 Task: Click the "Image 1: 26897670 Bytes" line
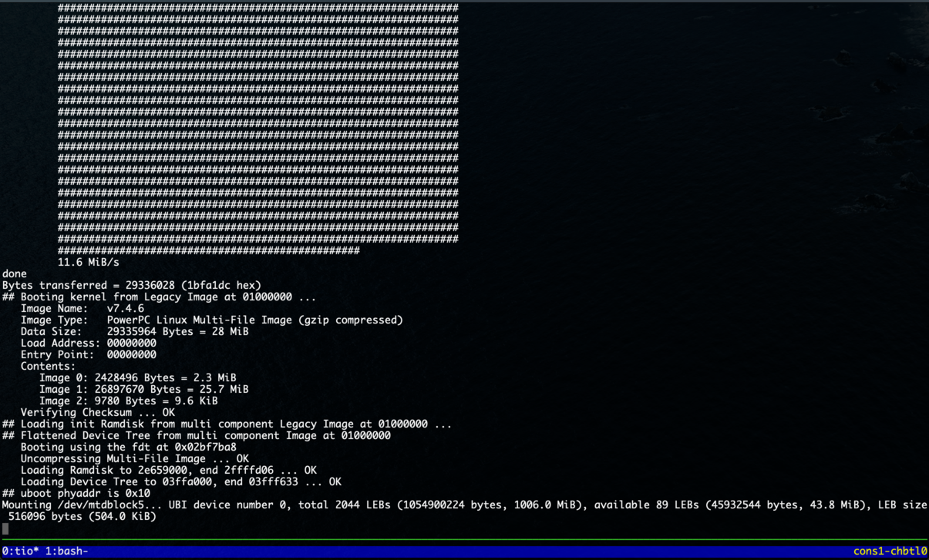coord(143,389)
